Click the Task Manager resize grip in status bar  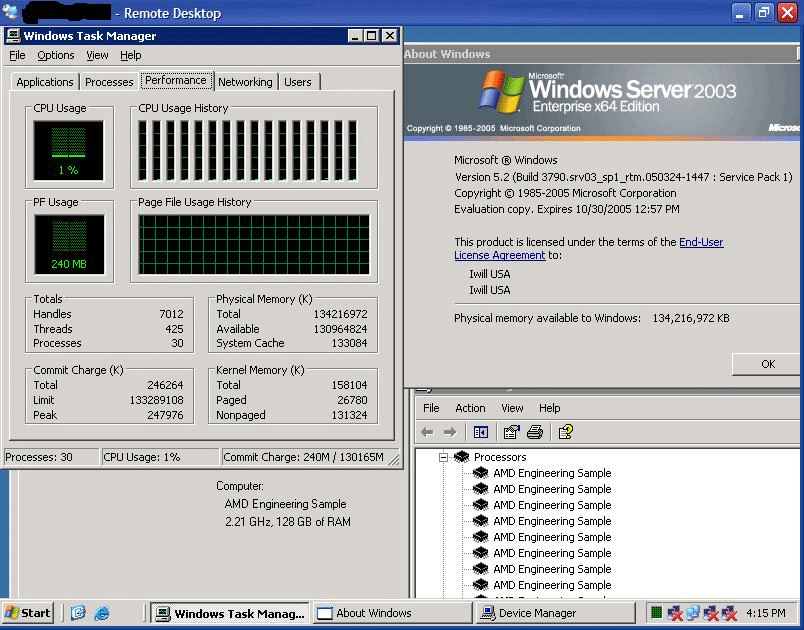pyautogui.click(x=394, y=459)
